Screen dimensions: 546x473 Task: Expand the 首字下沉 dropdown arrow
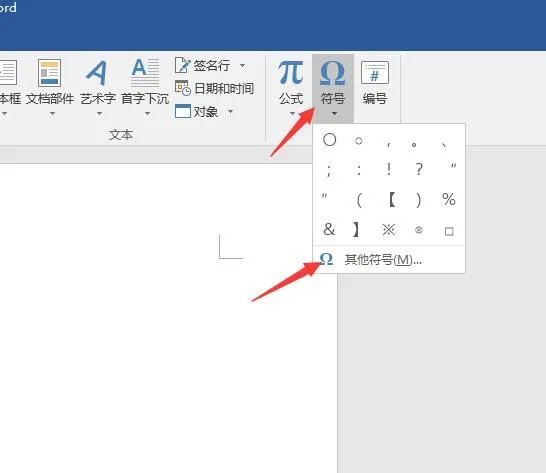tap(147, 114)
